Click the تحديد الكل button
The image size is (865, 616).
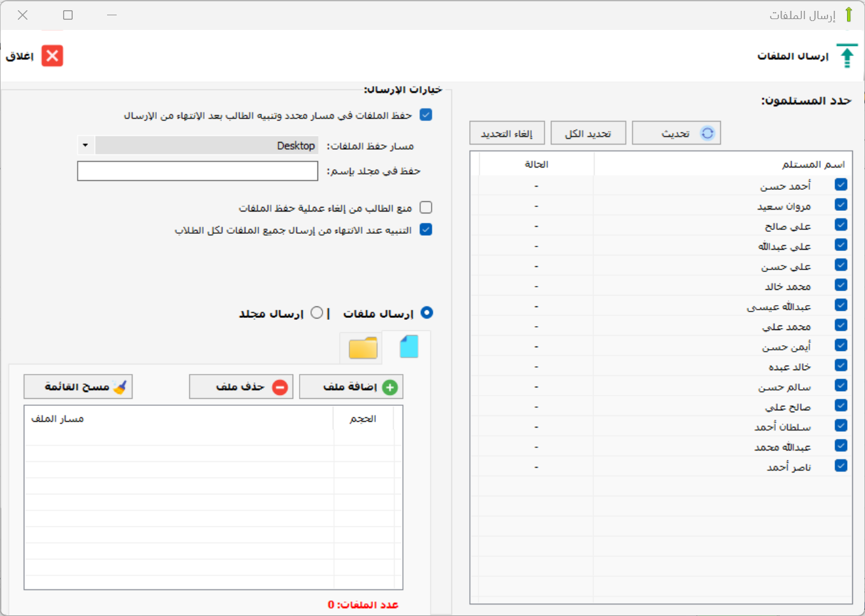(588, 133)
